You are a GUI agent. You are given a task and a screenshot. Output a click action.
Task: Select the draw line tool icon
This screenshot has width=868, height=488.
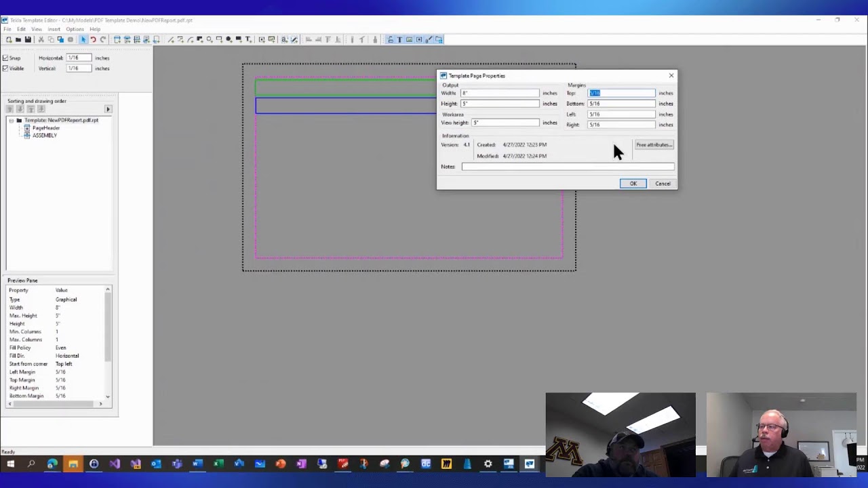pyautogui.click(x=171, y=39)
